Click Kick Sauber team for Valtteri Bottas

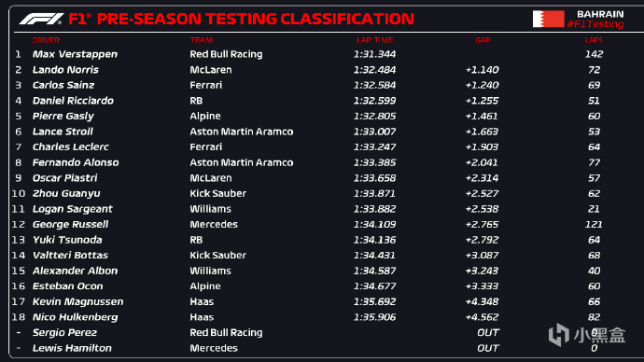pyautogui.click(x=217, y=255)
